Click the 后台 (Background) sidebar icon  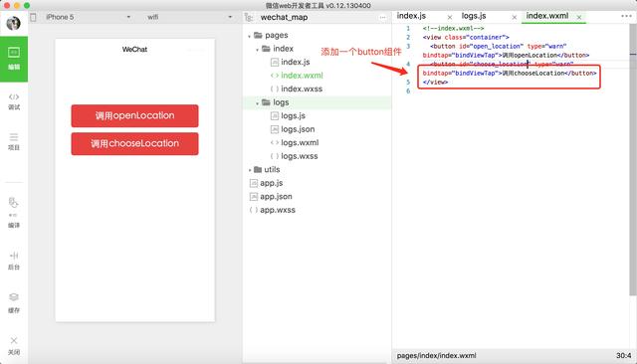pos(14,261)
